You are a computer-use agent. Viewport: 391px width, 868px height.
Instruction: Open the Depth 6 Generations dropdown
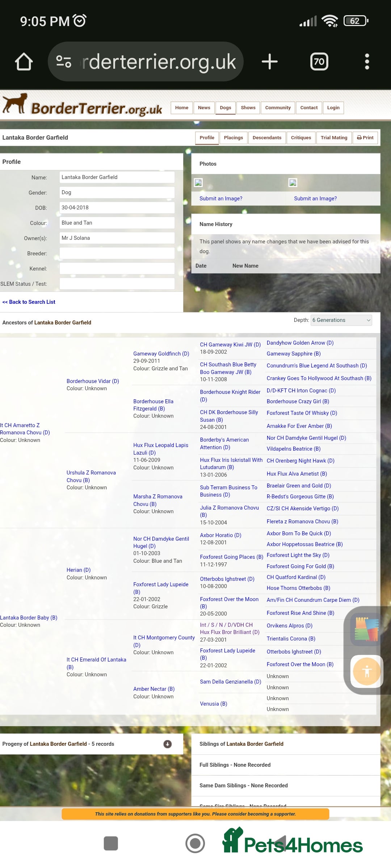pos(341,320)
